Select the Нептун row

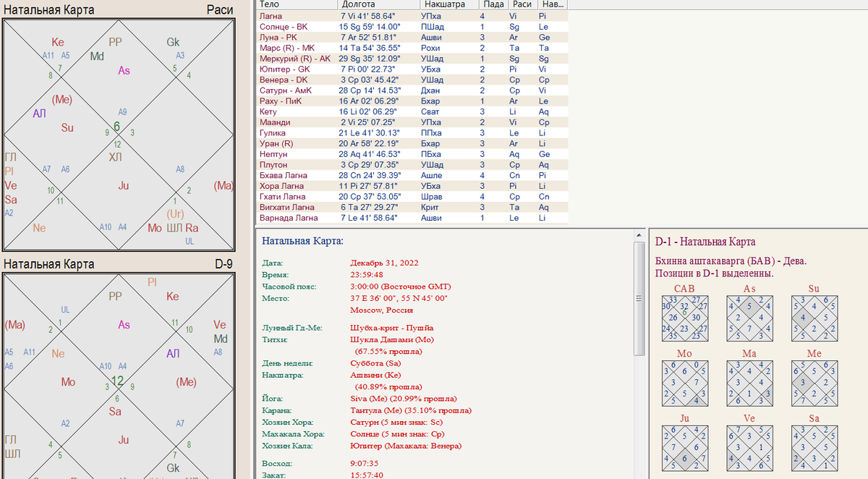pos(412,153)
